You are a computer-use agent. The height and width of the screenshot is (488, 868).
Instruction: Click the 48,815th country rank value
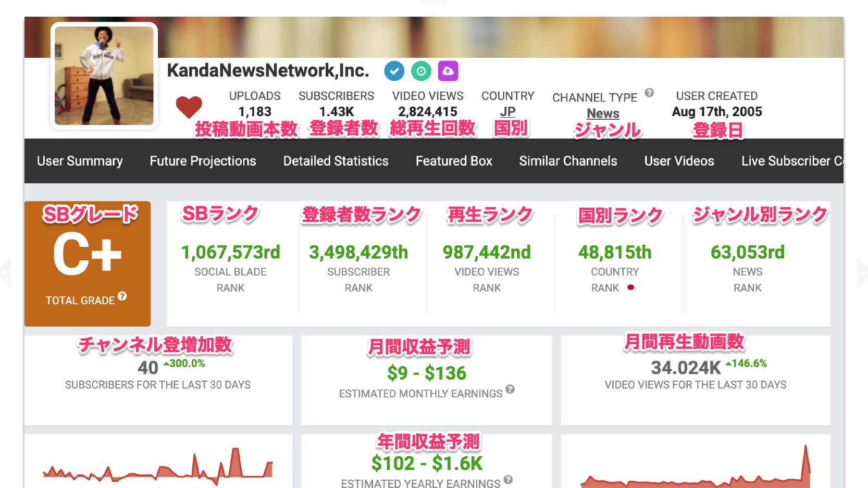(x=615, y=252)
